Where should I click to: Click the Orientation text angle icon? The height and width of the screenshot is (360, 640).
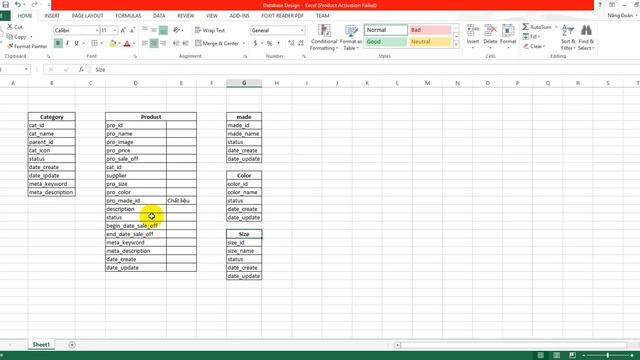coord(176,30)
